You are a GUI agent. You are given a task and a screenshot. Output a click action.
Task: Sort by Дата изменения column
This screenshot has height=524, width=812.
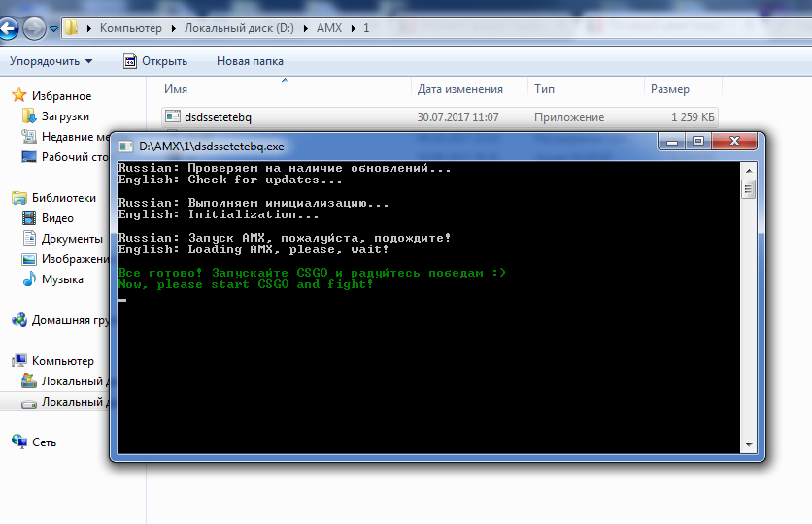[459, 89]
